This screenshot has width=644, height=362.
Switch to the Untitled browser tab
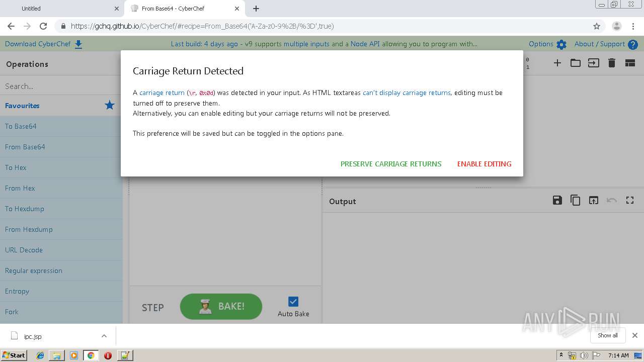[61, 9]
